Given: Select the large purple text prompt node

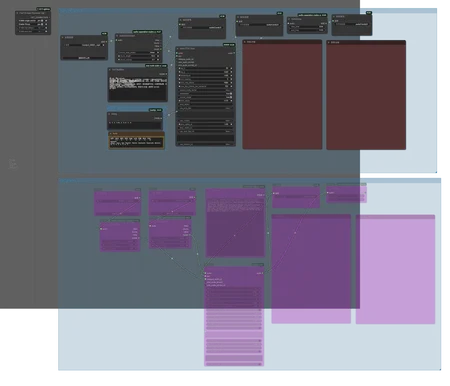Looking at the screenshot, I should pos(235,223).
